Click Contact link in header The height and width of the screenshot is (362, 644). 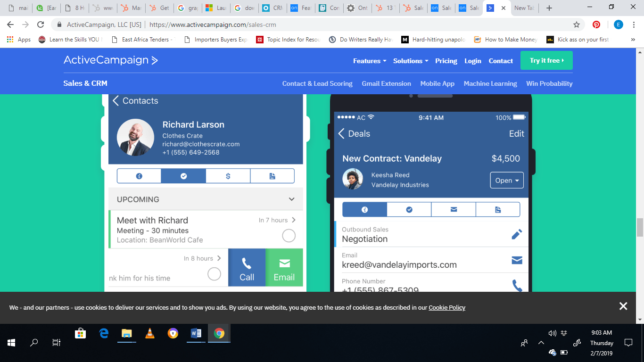coord(501,61)
